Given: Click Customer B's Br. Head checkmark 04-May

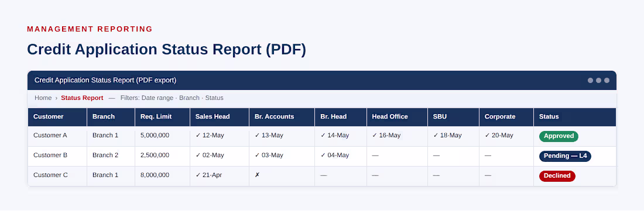Looking at the screenshot, I should point(335,155).
